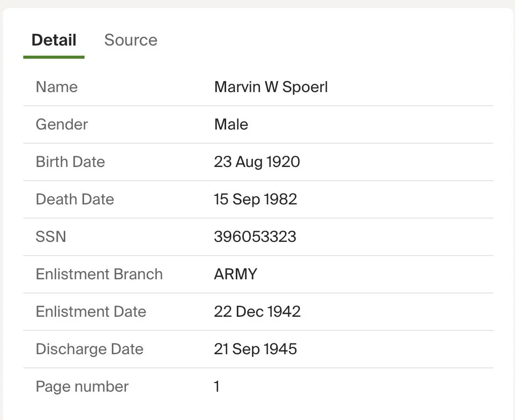Select the Detail tab

[x=54, y=40]
